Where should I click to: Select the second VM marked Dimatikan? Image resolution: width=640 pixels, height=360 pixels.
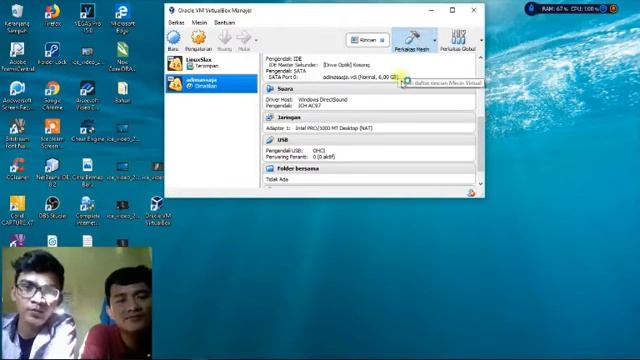[211, 83]
